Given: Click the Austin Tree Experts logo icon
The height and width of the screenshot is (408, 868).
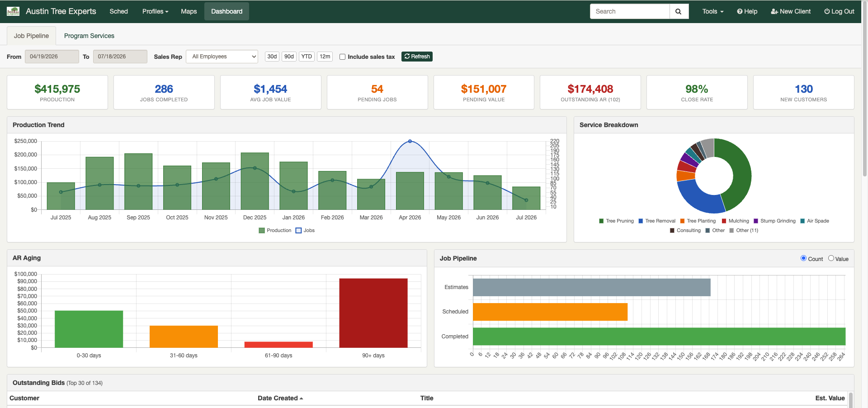Looking at the screenshot, I should [13, 11].
